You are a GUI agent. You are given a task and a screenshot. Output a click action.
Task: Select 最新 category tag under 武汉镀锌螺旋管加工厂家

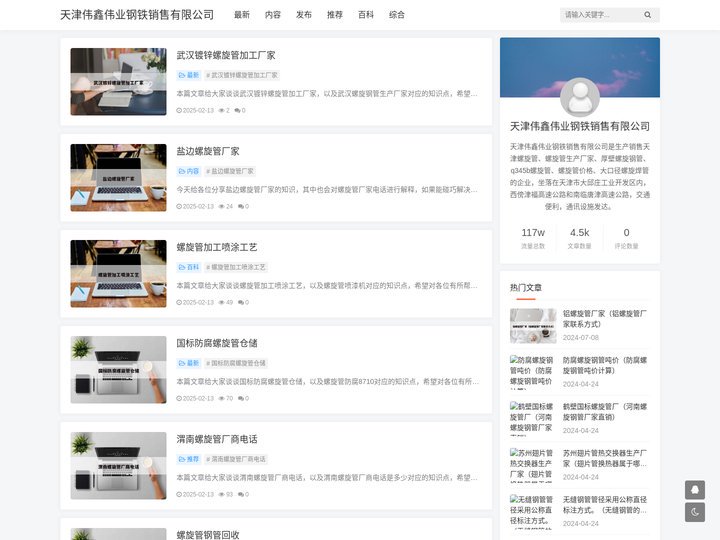(x=189, y=75)
